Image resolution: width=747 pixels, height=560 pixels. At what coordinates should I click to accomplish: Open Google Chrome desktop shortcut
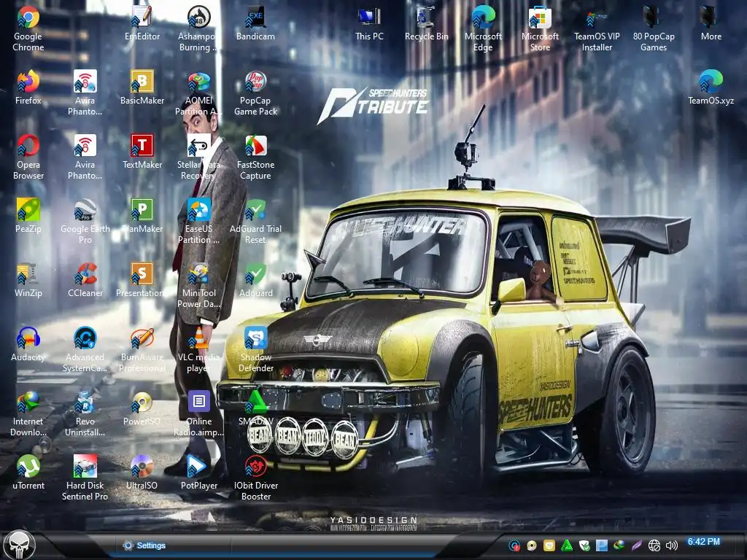point(28,28)
